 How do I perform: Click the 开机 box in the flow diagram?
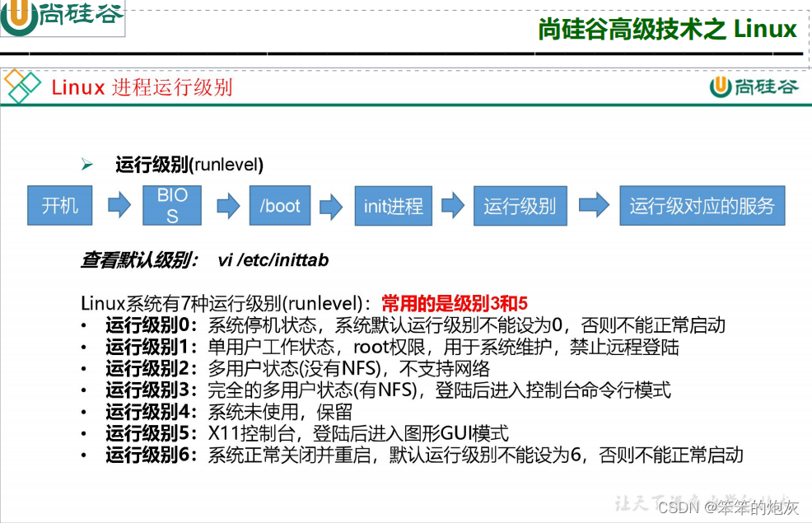60,206
